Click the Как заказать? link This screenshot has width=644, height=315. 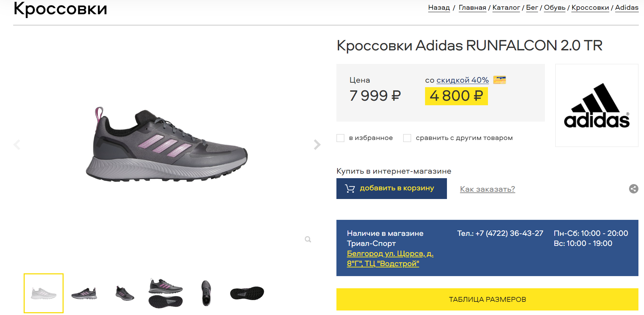[487, 189]
